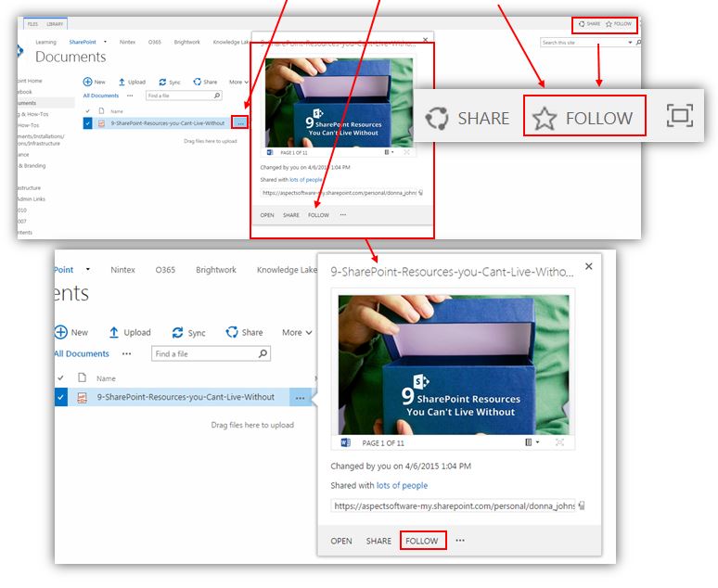Open the Nintex nav item in enlarged view
The image size is (718, 588).
pos(122,270)
